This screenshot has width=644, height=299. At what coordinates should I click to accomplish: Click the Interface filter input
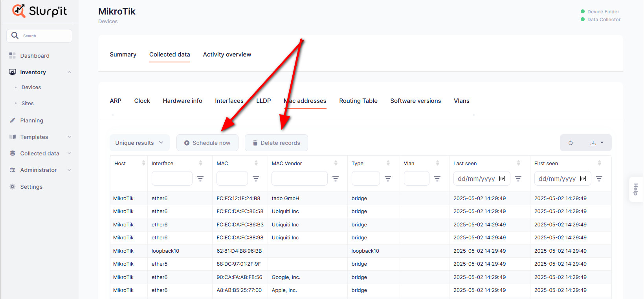point(172,179)
